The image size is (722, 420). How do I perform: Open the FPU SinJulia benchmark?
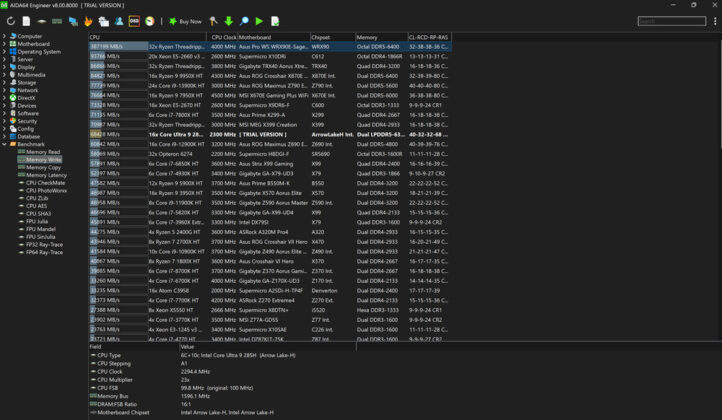pyautogui.click(x=41, y=237)
